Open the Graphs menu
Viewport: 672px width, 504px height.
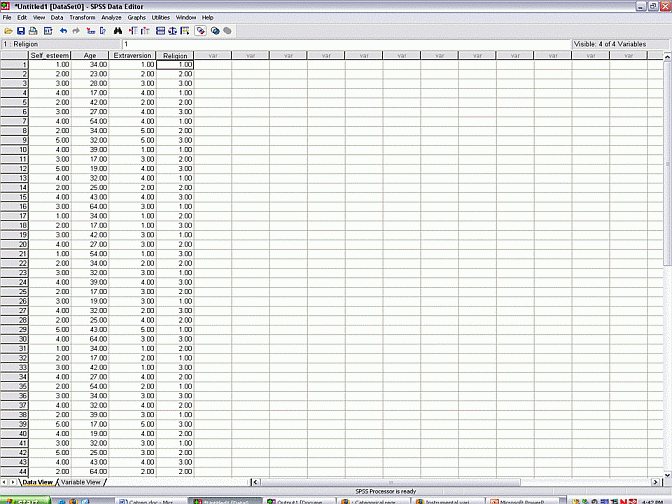137,18
